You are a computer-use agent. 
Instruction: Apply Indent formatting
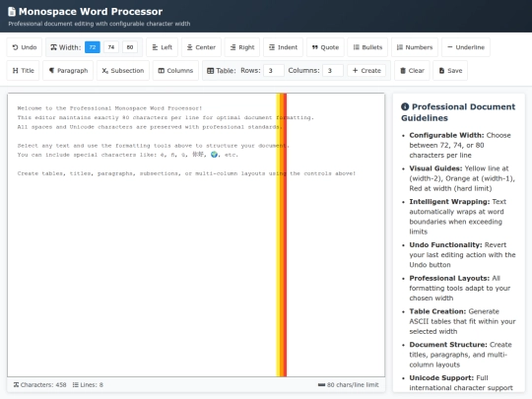[x=283, y=47]
